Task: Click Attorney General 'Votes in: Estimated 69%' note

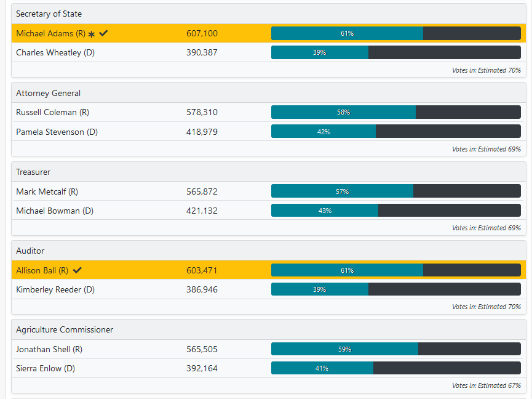Action: tap(486, 149)
